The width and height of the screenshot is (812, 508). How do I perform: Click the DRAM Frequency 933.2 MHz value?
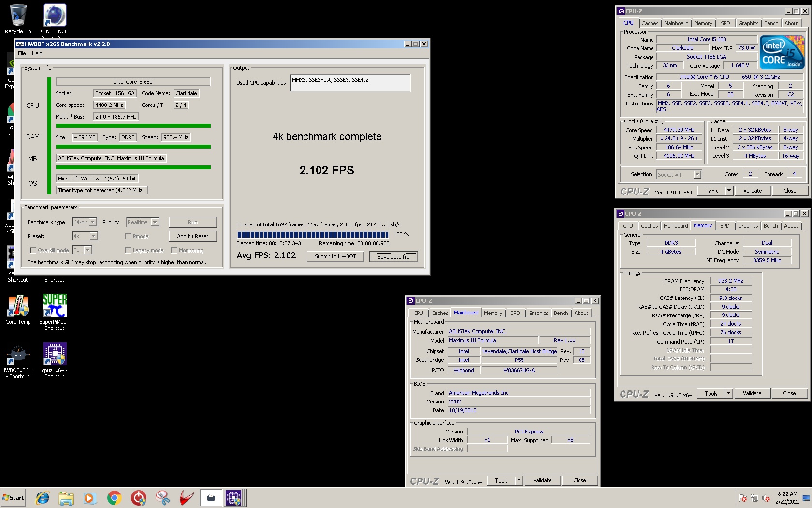coord(731,281)
